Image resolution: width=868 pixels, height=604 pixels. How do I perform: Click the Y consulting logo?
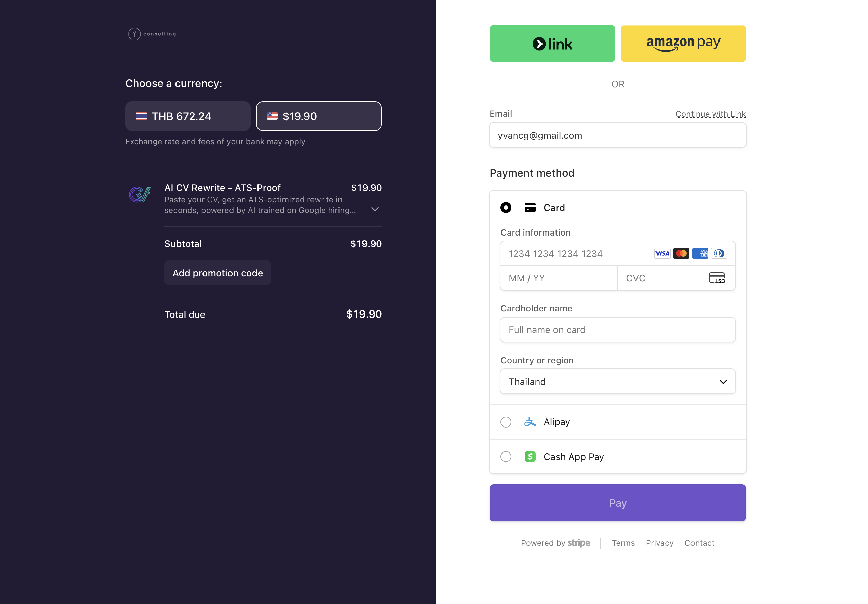[x=152, y=34]
